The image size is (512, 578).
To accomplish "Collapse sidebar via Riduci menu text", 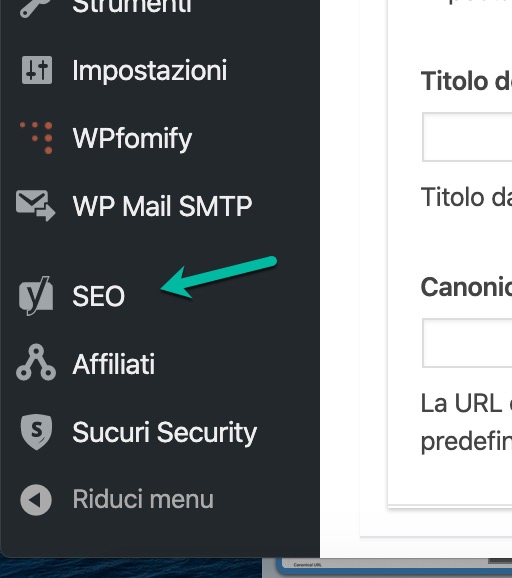I will coord(143,499).
